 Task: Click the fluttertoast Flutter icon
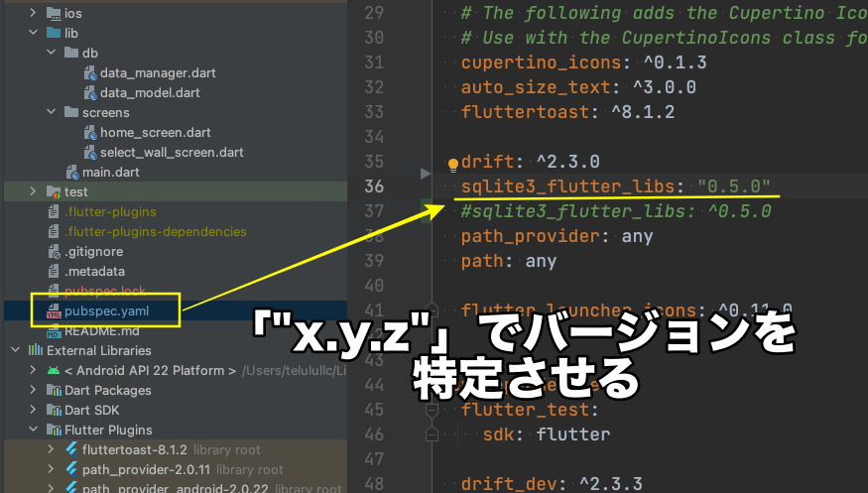[71, 449]
